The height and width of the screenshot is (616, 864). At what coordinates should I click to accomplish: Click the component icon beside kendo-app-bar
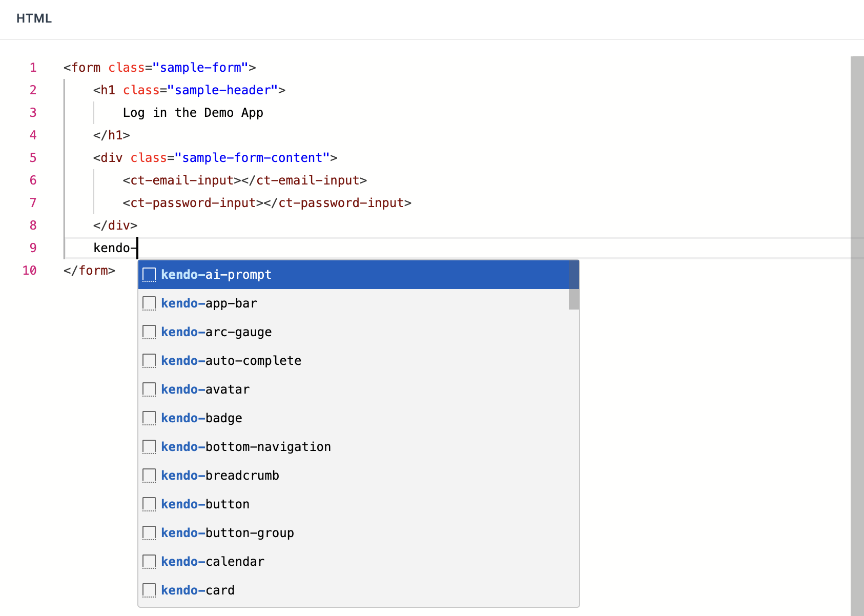(149, 303)
